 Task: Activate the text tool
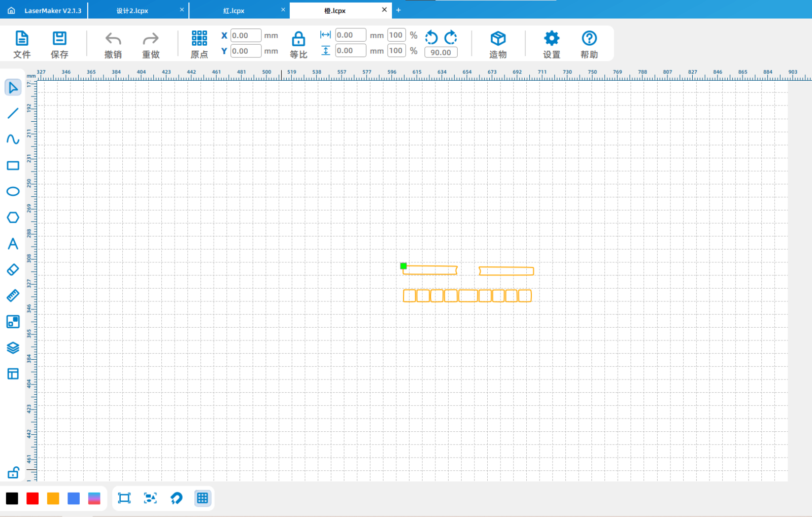pos(13,244)
